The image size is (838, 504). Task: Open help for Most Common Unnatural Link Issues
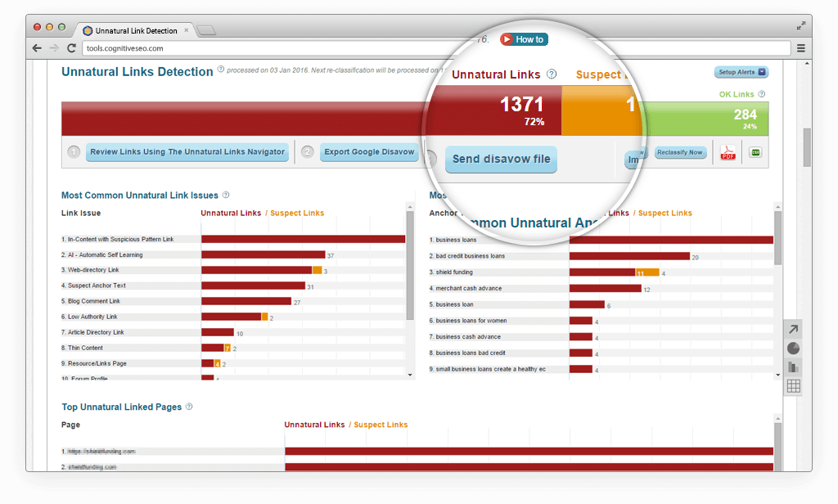[226, 195]
